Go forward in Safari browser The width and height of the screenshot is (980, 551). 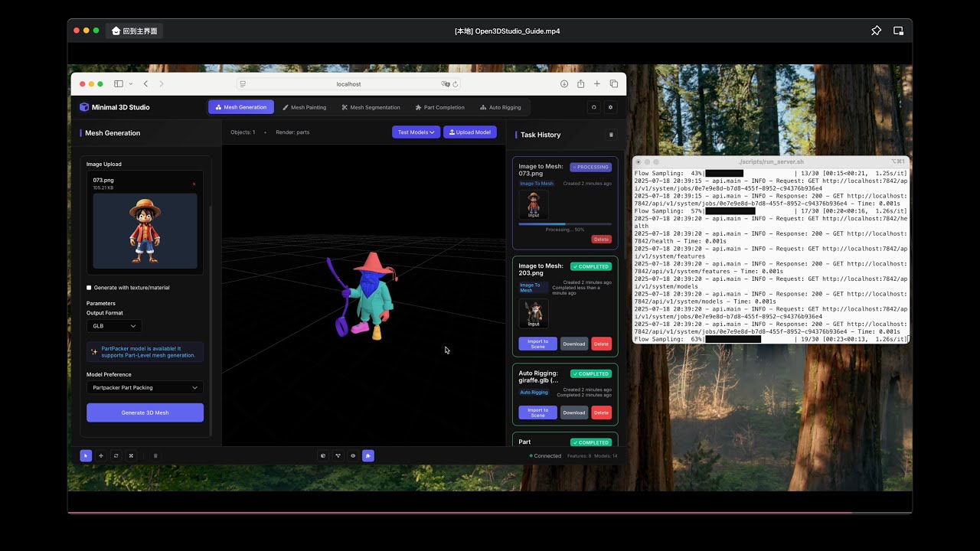coord(161,84)
